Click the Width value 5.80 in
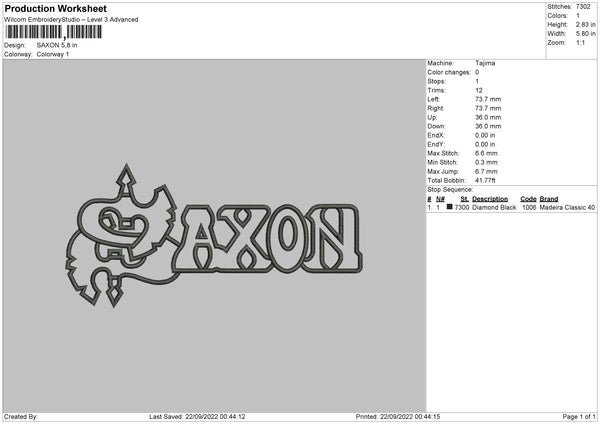Viewport: 600px width, 424px height. (585, 34)
